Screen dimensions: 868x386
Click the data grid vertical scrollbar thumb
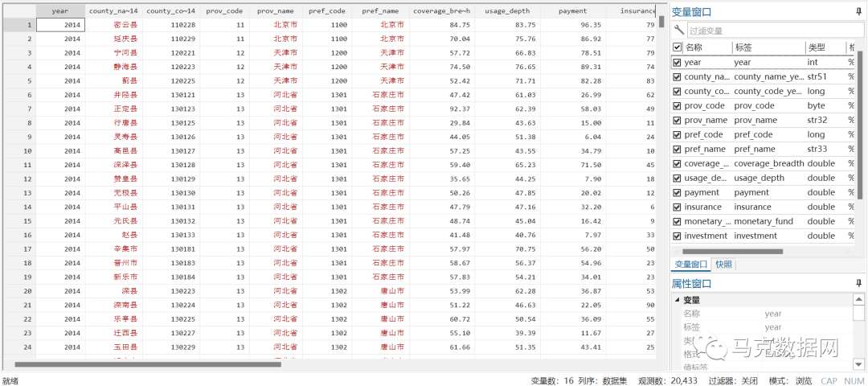point(661,22)
